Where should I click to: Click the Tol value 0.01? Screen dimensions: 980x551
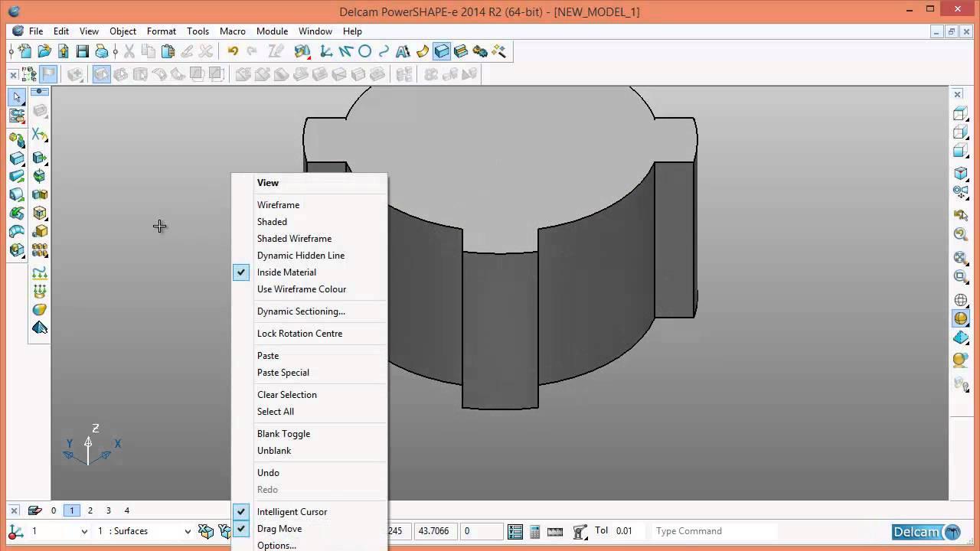pos(625,531)
